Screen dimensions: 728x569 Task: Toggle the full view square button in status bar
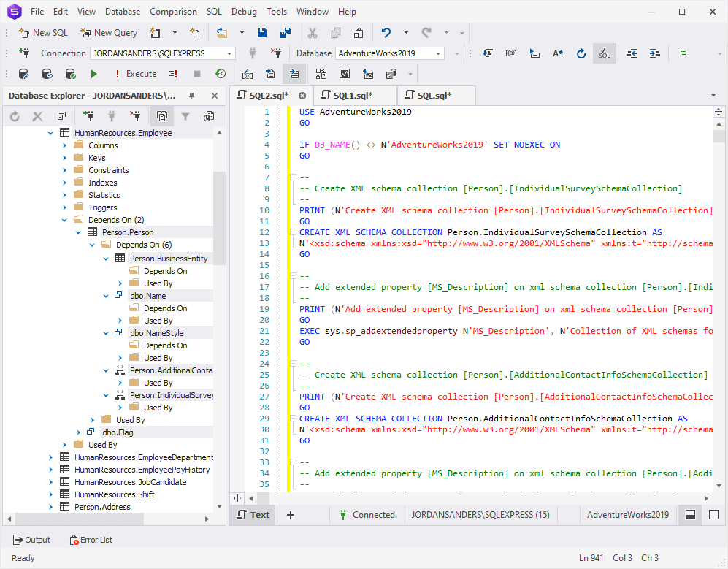point(713,515)
